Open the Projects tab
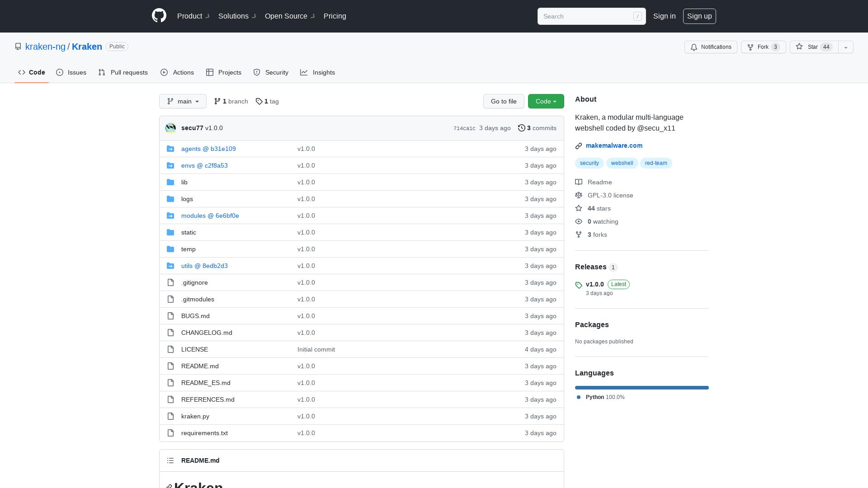The height and width of the screenshot is (488, 868). click(224, 72)
